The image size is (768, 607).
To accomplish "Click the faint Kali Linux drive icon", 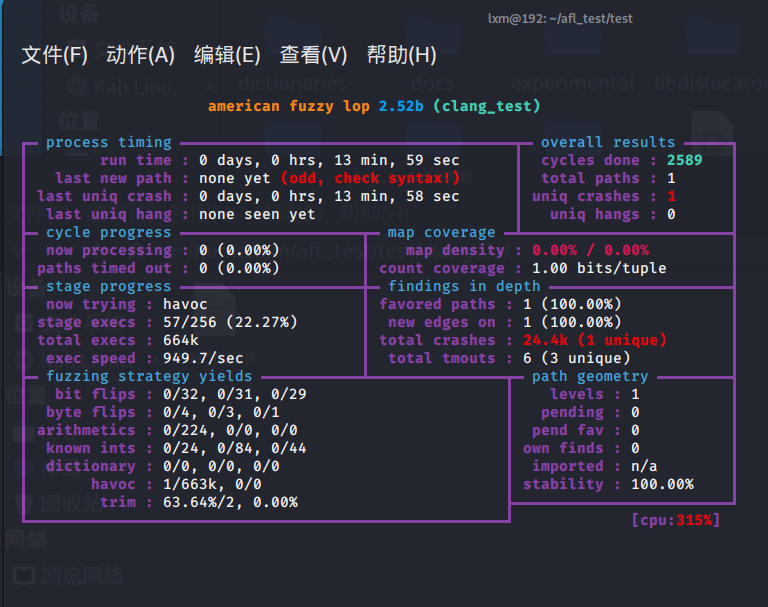I will pos(75,86).
